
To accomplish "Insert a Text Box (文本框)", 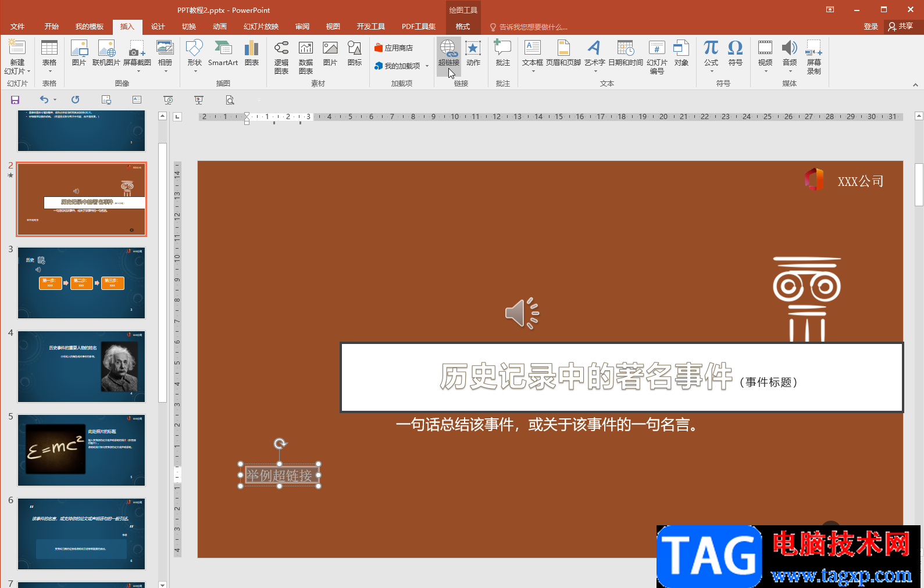I will click(533, 56).
